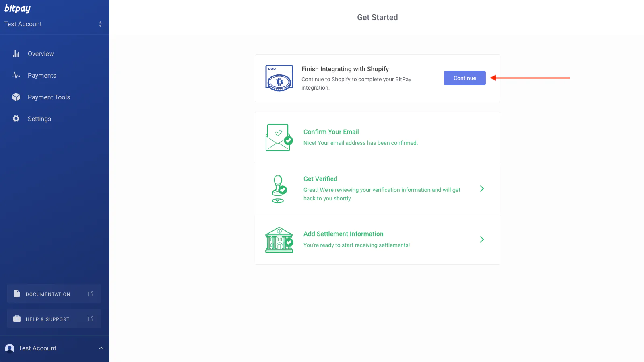
Task: Click the Payments pulse icon
Action: [x=16, y=75]
